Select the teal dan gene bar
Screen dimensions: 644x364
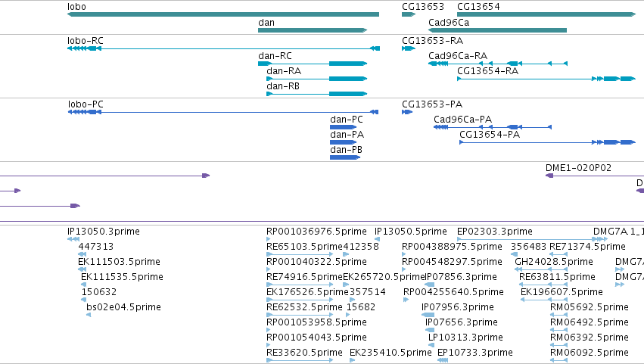point(313,30)
